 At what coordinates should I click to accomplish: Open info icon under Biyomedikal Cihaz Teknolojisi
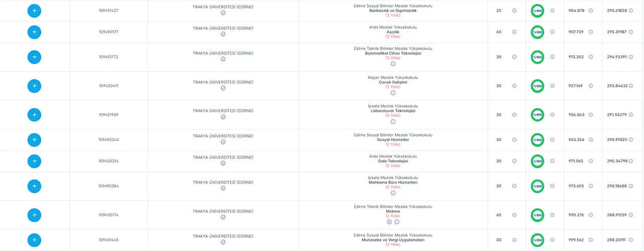click(x=393, y=64)
